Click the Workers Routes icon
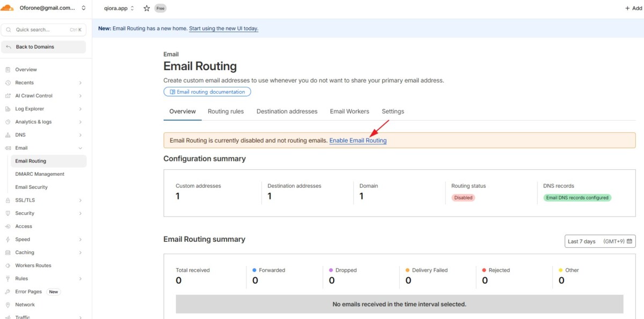Screen dimensions: 644x319 (8, 265)
